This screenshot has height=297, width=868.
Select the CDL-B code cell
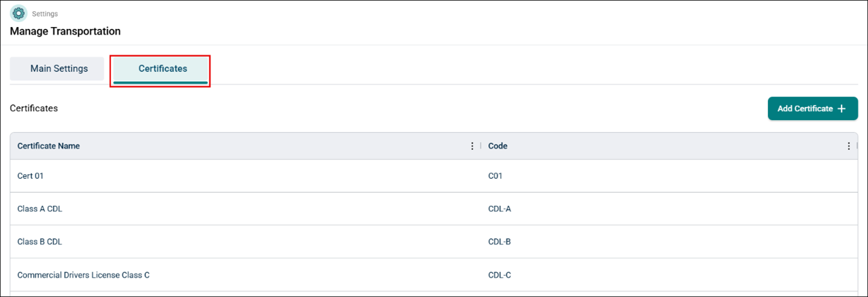coord(500,242)
